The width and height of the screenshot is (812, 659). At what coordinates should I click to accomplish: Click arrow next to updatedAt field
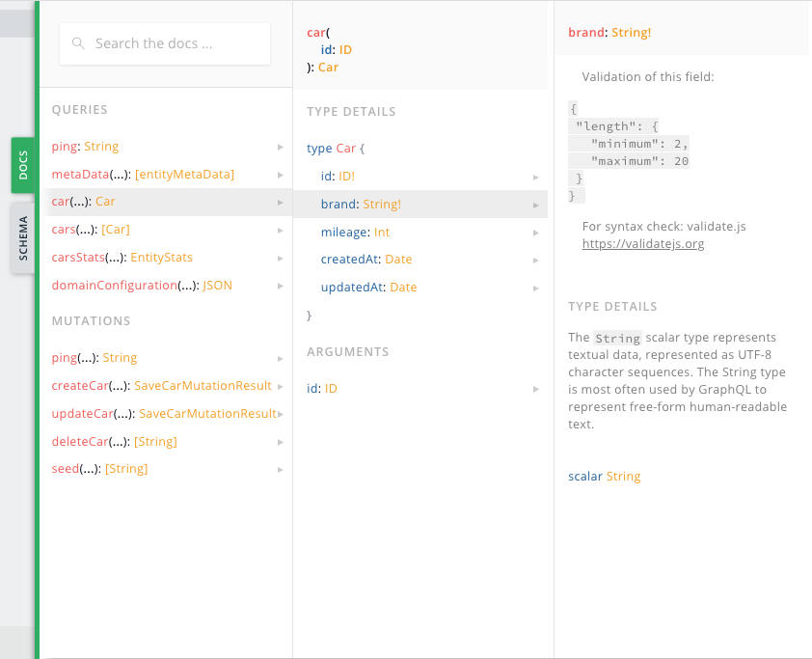535,288
